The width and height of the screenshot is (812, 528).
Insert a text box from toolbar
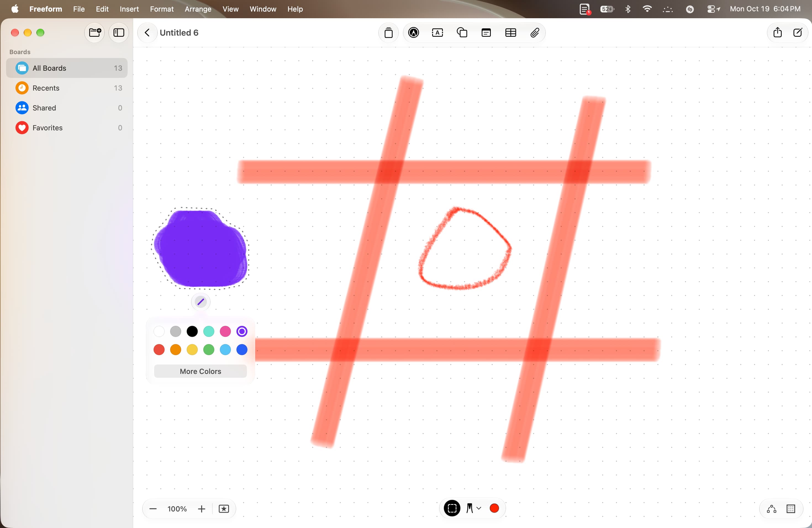(x=437, y=33)
